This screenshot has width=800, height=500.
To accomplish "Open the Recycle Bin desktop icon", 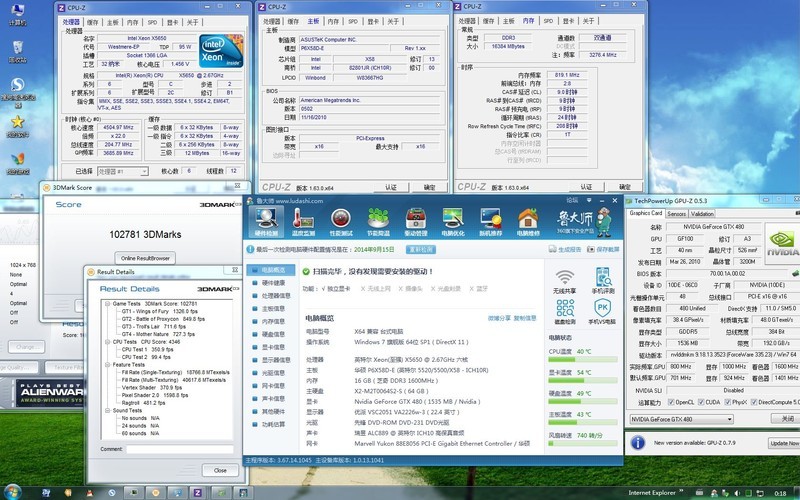I will point(17,52).
